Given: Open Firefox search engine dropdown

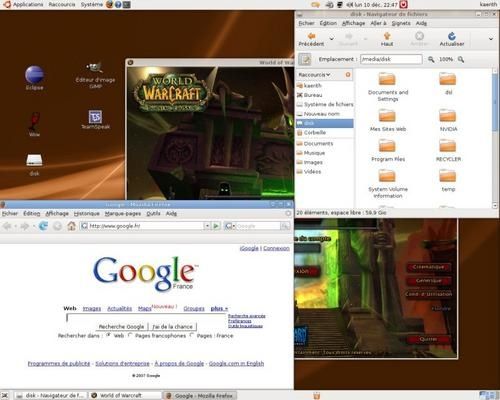Looking at the screenshot, I should pyautogui.click(x=229, y=226).
